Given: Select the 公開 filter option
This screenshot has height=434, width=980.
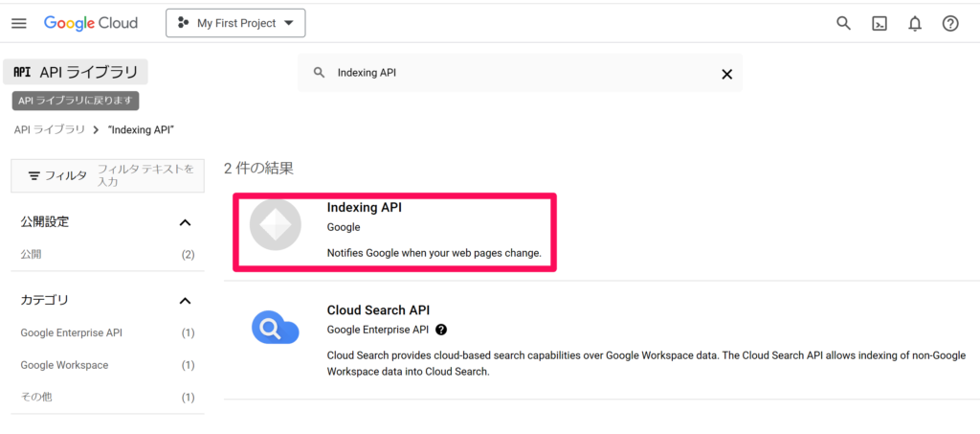Looking at the screenshot, I should point(32,255).
